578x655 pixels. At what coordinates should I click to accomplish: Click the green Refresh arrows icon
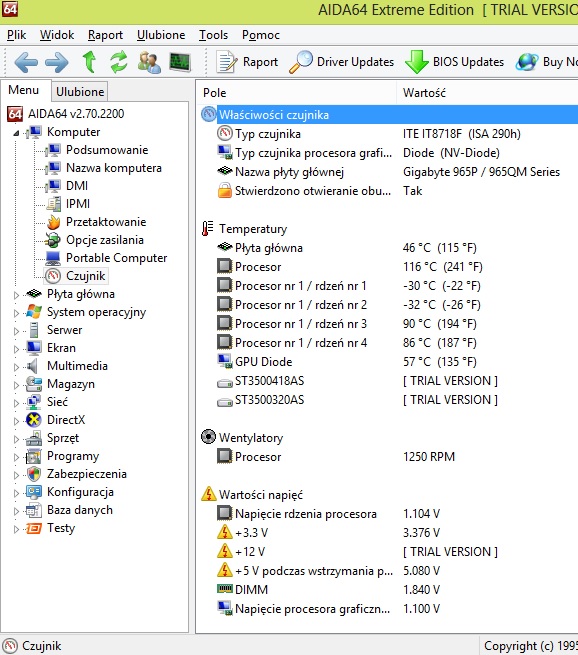click(119, 62)
